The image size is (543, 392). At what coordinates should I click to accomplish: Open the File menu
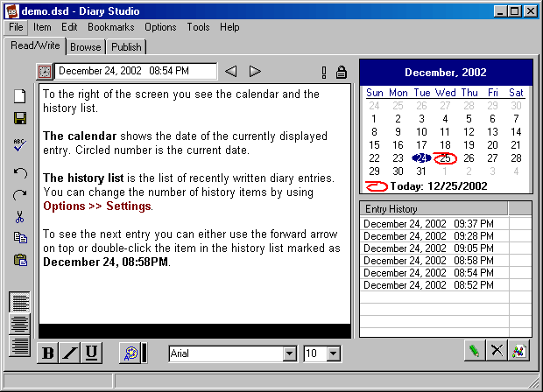16,27
